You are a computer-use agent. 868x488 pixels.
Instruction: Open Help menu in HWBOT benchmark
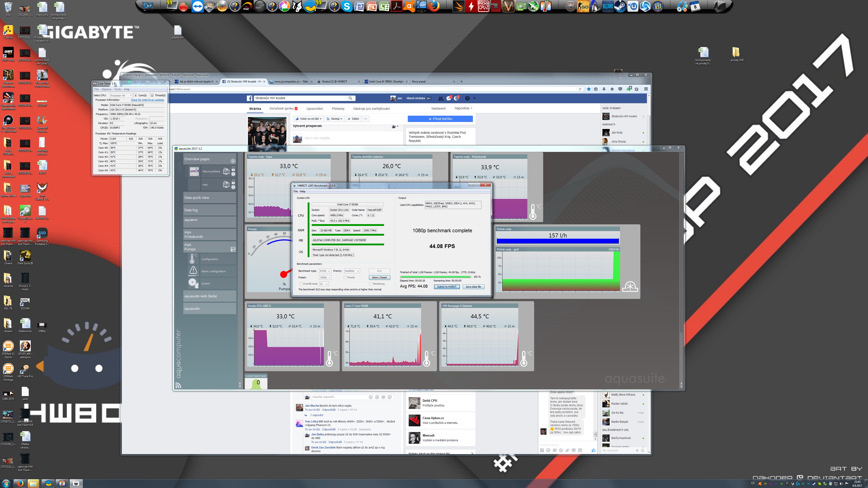click(x=303, y=191)
